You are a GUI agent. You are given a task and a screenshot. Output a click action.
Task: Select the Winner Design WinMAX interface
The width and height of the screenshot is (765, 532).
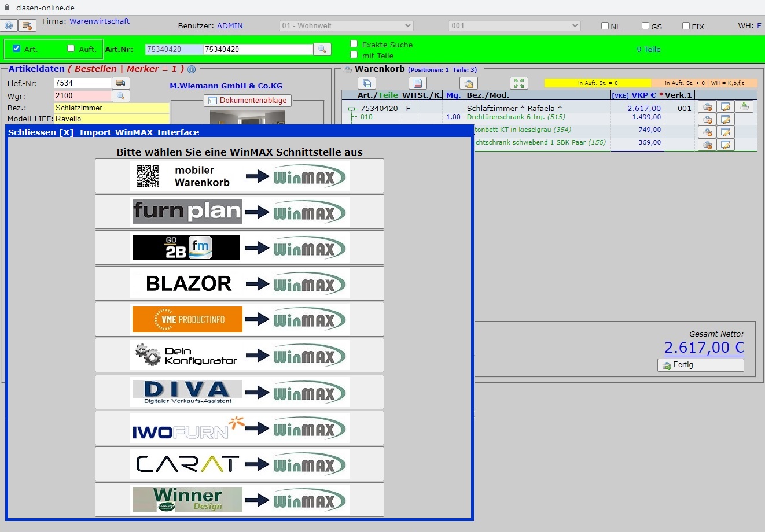click(240, 500)
